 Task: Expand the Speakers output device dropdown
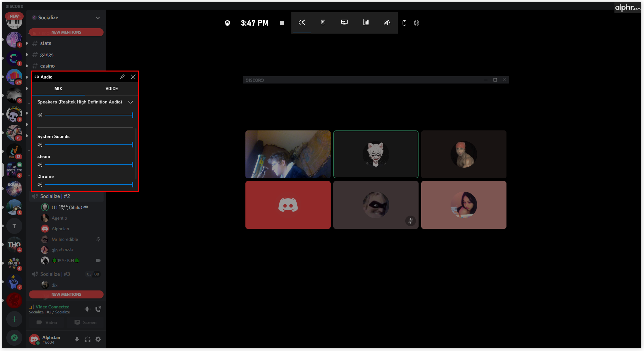pos(131,102)
